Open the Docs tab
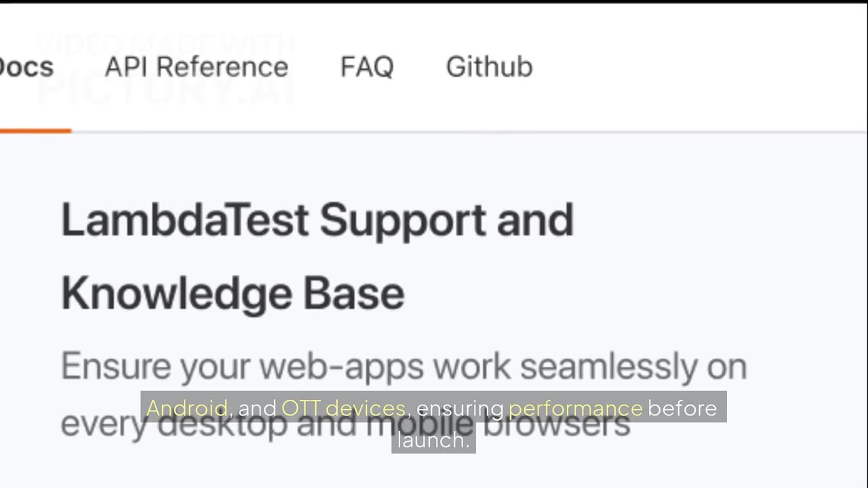The height and width of the screenshot is (488, 868). [26, 67]
